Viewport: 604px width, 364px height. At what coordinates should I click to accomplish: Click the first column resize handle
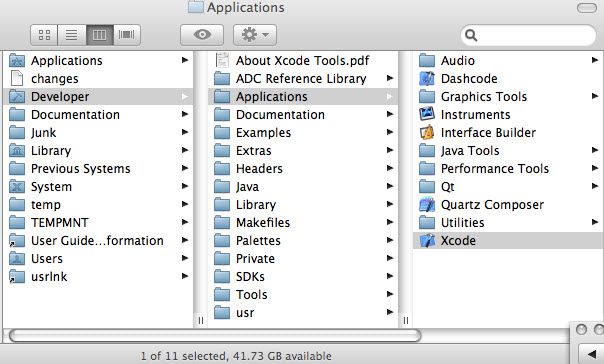click(201, 320)
